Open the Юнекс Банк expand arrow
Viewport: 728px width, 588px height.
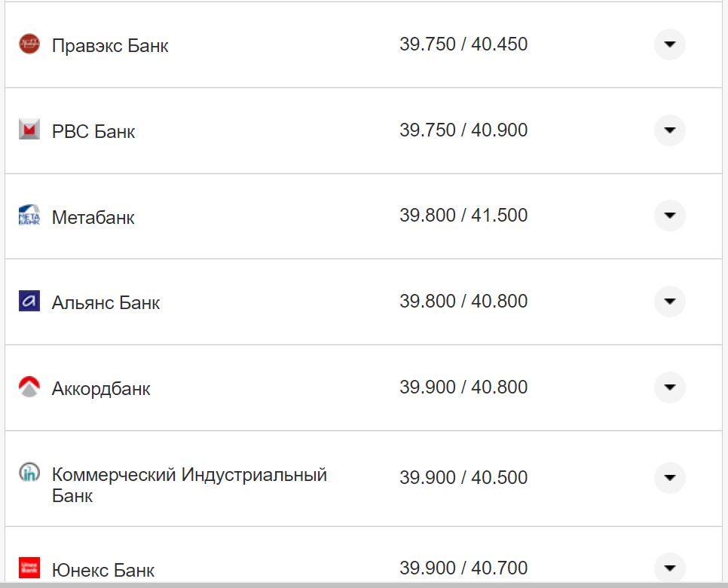669,567
